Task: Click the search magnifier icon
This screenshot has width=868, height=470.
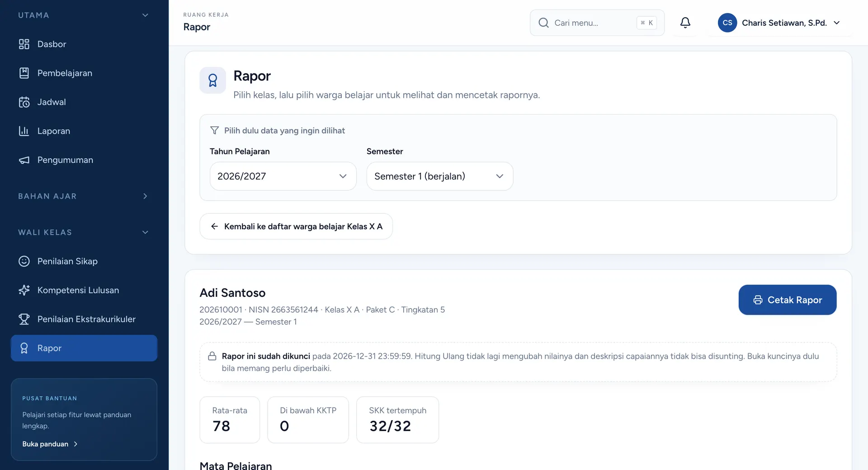Action: coord(543,23)
